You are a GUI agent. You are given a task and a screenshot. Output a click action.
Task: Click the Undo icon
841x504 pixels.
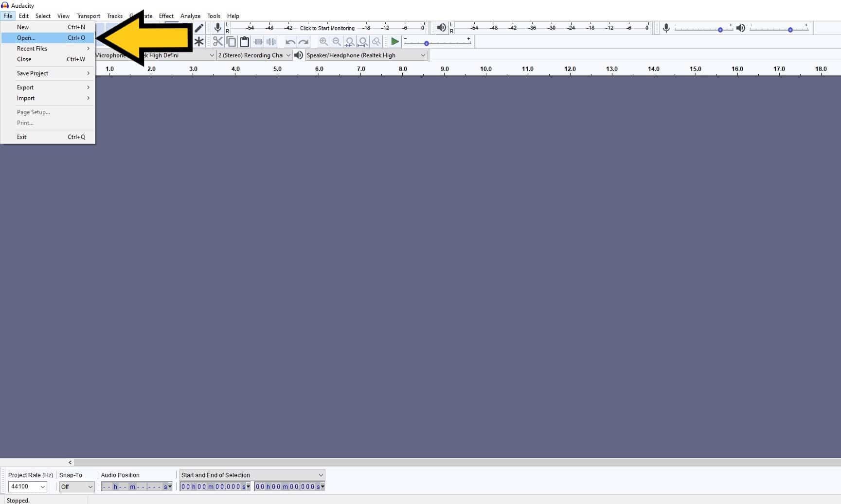(x=290, y=42)
